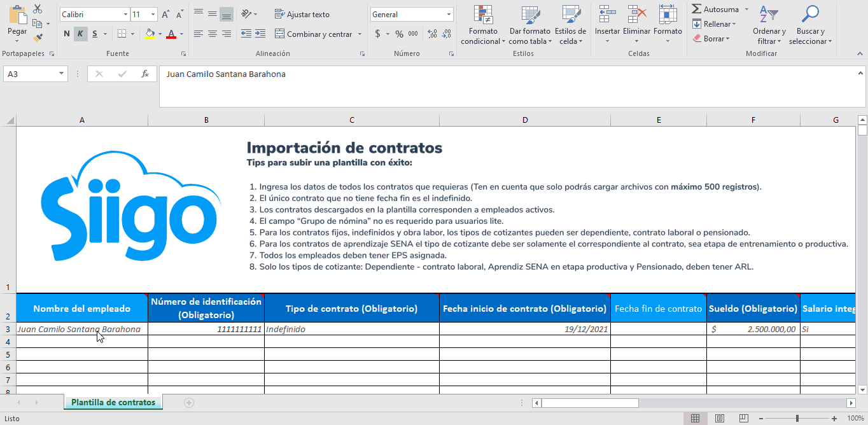Increase indent in Alineación group
This screenshot has height=425, width=868.
pos(260,34)
